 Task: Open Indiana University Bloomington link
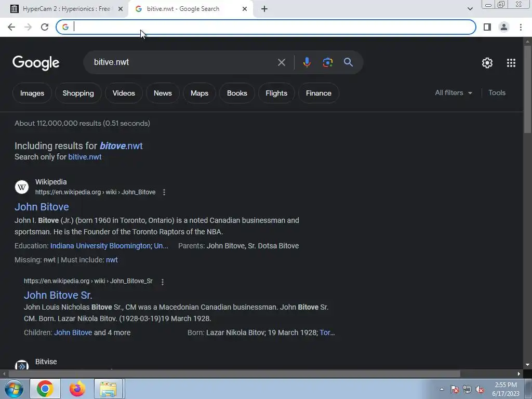pos(100,246)
